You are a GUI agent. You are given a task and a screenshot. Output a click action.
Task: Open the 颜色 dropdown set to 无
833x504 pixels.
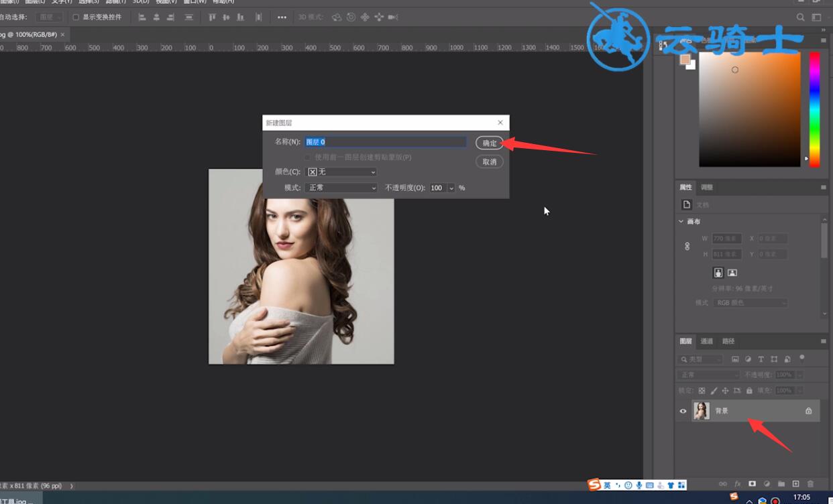(x=341, y=172)
